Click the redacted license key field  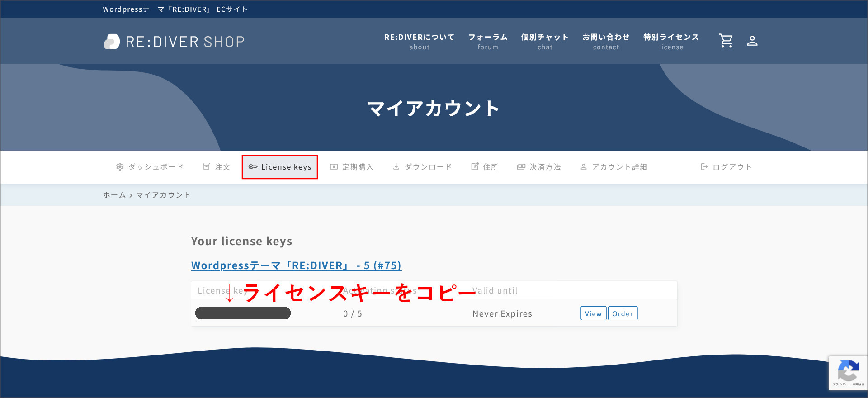[243, 313]
